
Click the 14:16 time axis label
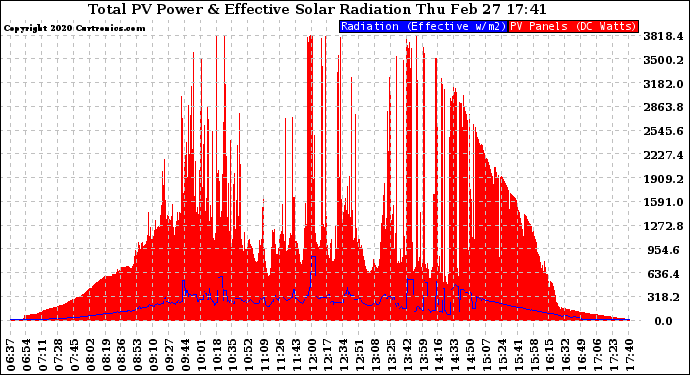(x=439, y=355)
